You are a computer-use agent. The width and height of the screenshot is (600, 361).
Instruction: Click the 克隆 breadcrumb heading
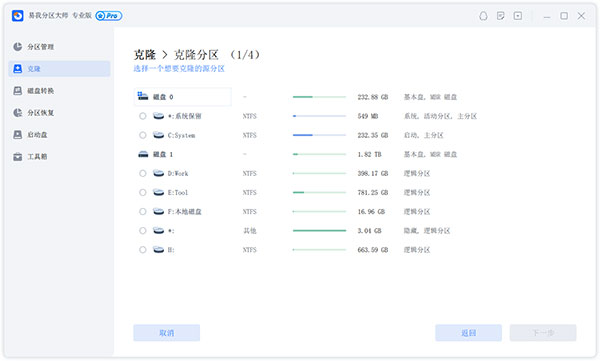pyautogui.click(x=145, y=55)
